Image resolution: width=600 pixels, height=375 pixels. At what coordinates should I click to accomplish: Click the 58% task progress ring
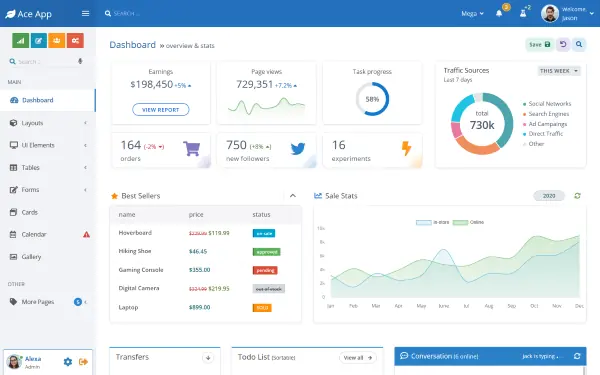tap(372, 99)
